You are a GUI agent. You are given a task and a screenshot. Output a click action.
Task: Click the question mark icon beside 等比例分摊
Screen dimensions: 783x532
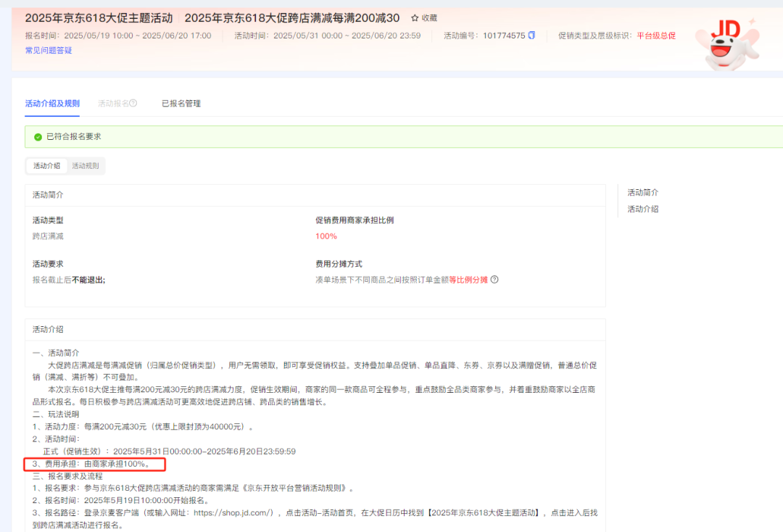point(494,279)
